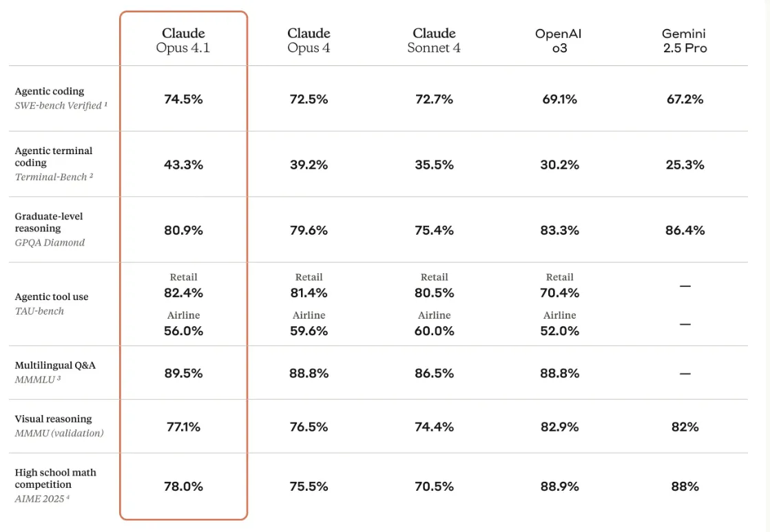The width and height of the screenshot is (770, 532).
Task: Click the Claude Sonnet 4 column header
Action: 434,41
